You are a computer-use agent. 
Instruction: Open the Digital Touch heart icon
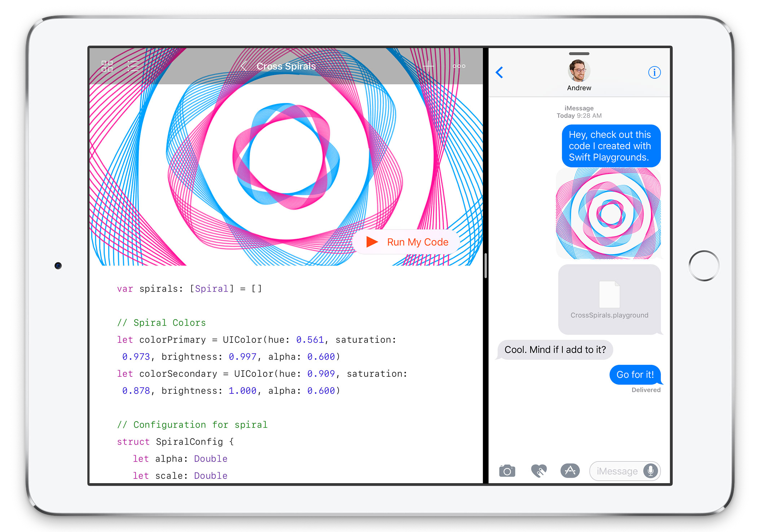click(x=539, y=471)
